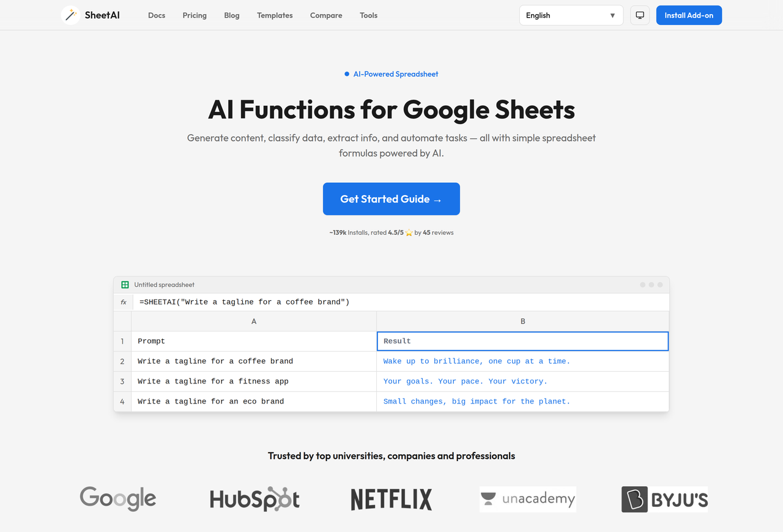The width and height of the screenshot is (783, 532).
Task: Click the green Sheets icon beside Untitled spreadsheet
Action: point(125,285)
